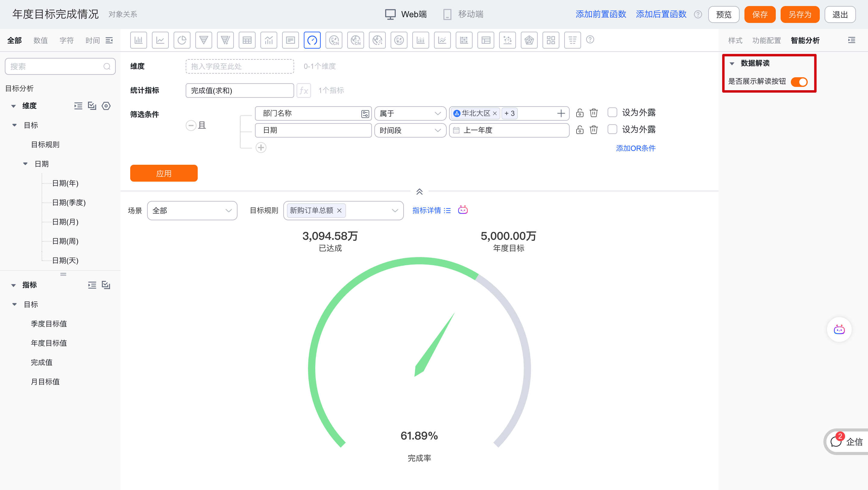
Task: Select the radar chart icon
Action: pos(529,40)
